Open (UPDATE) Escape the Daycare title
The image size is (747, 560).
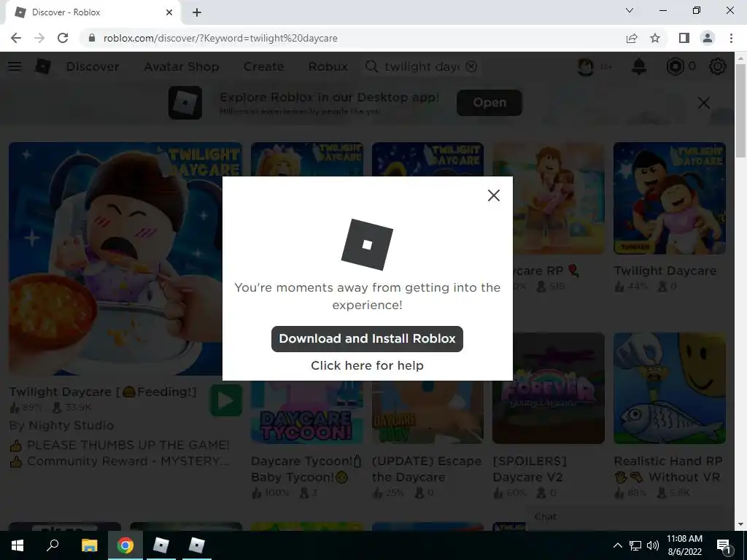426,469
